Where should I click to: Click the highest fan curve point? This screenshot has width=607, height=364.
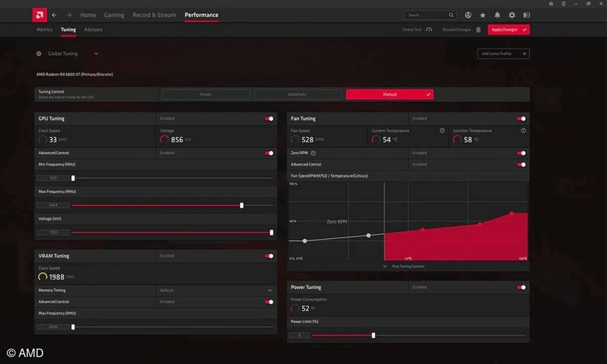click(511, 213)
